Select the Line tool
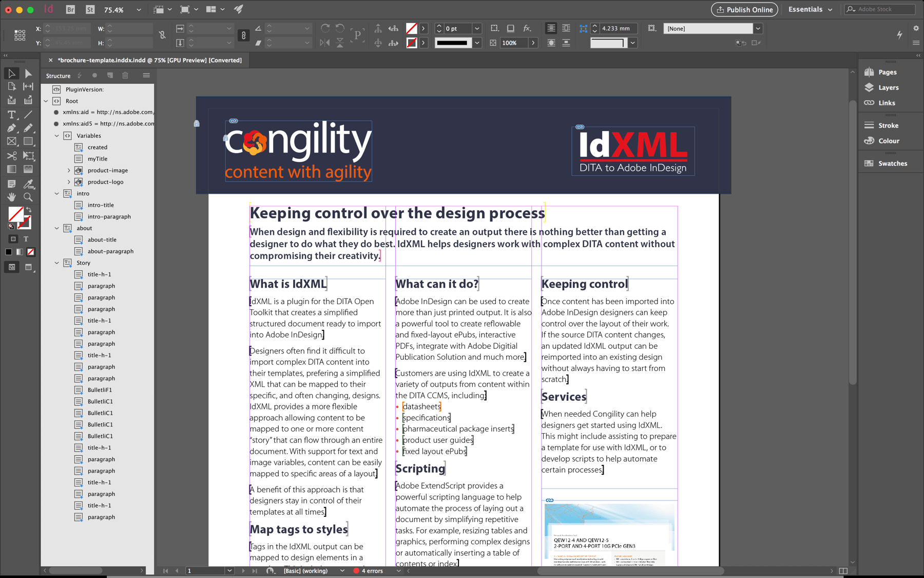This screenshot has width=924, height=578. (28, 115)
